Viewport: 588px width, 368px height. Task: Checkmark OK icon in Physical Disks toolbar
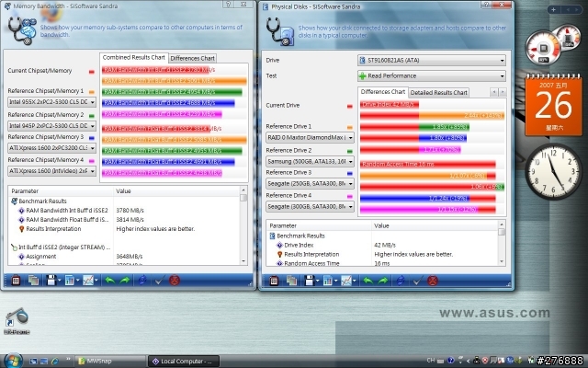pyautogui.click(x=417, y=281)
